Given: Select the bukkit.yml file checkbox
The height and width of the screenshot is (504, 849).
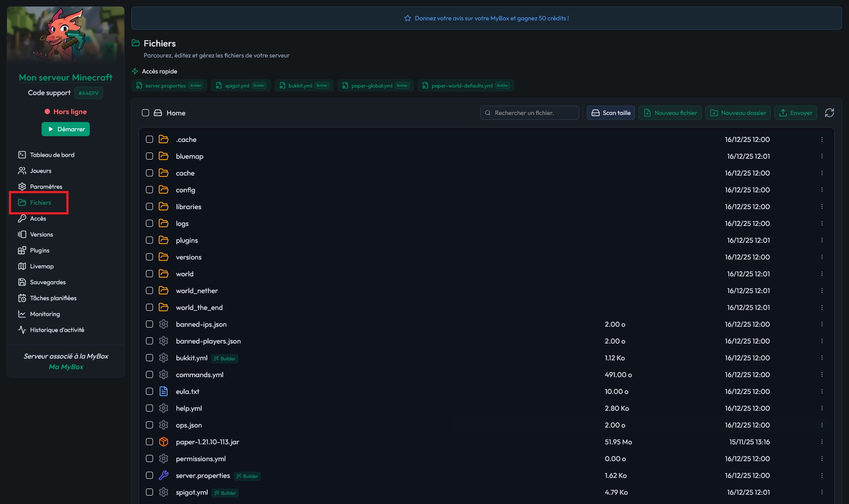Looking at the screenshot, I should pyautogui.click(x=149, y=358).
